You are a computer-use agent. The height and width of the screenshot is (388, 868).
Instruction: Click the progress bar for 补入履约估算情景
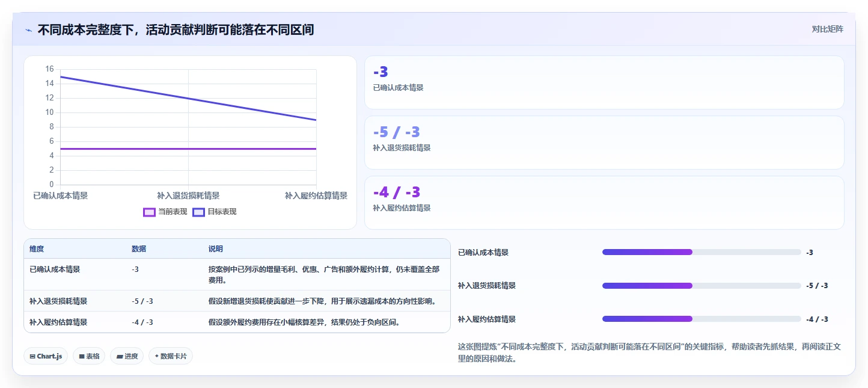click(701, 319)
